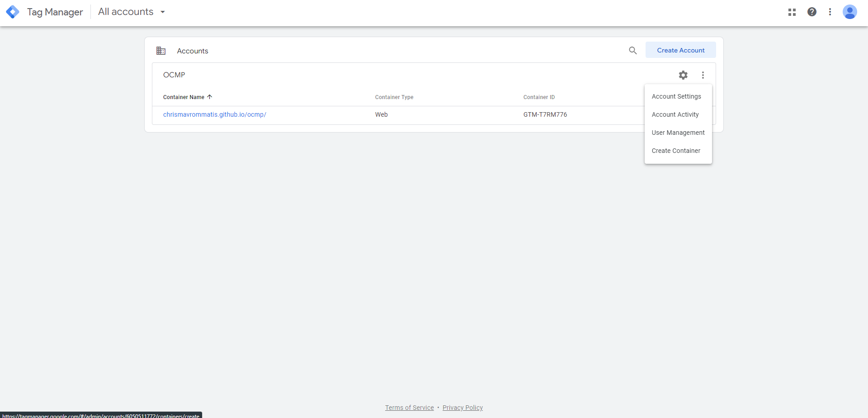Click the GTM-T7RM776 container ID cell

tap(545, 115)
